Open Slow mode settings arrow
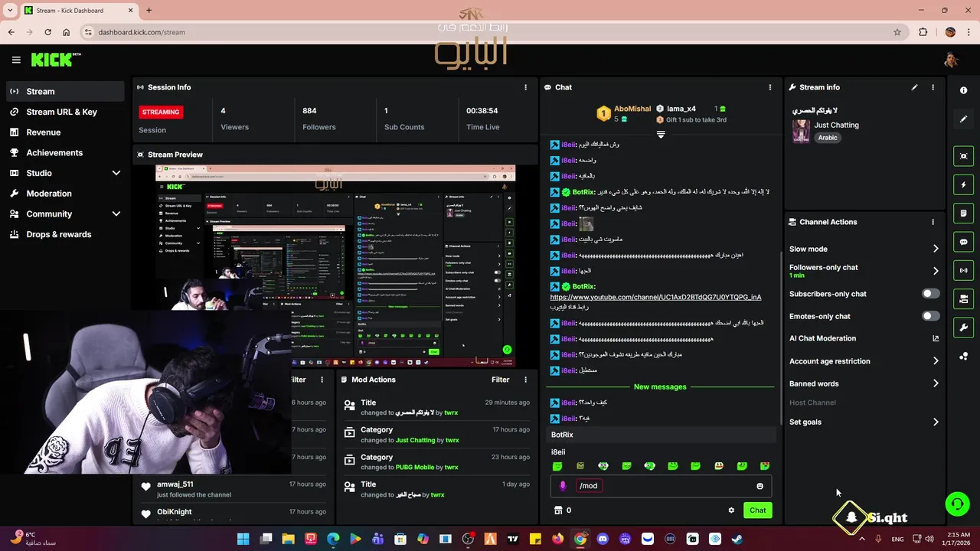This screenshot has width=980, height=551. coord(936,249)
